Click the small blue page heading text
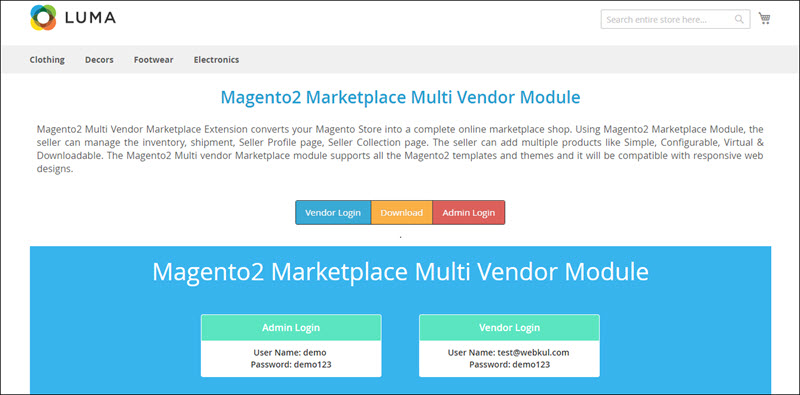Screen dimensions: 800x395 (x=400, y=97)
